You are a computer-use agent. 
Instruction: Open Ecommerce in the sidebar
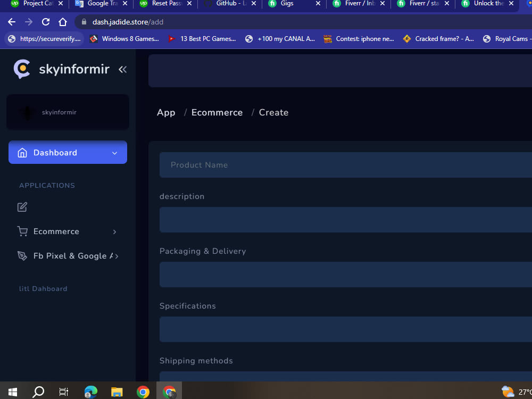(x=68, y=231)
